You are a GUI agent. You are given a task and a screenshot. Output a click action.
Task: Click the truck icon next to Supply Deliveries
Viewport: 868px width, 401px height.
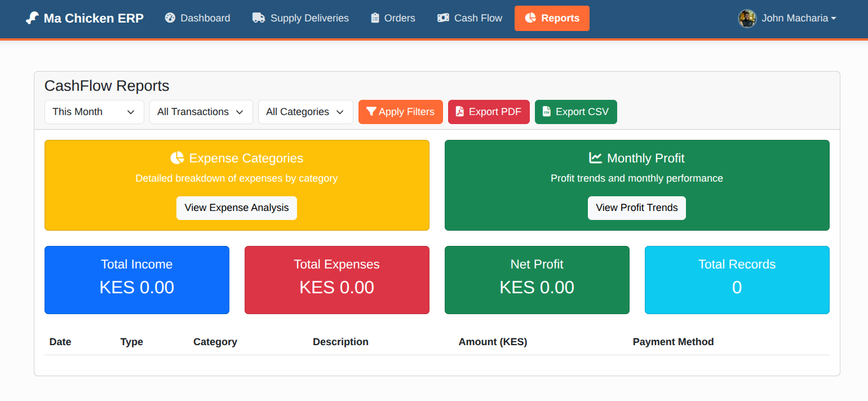[x=258, y=18]
